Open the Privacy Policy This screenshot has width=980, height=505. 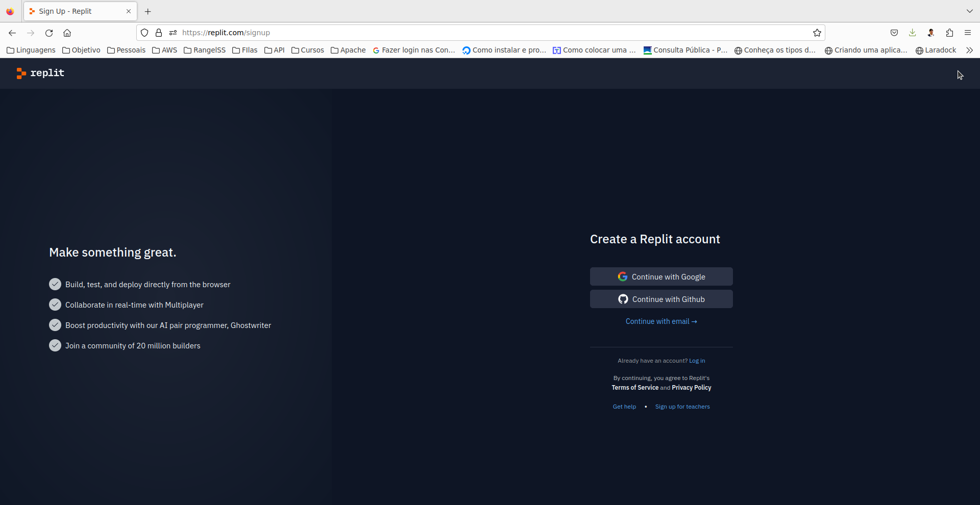click(x=692, y=388)
